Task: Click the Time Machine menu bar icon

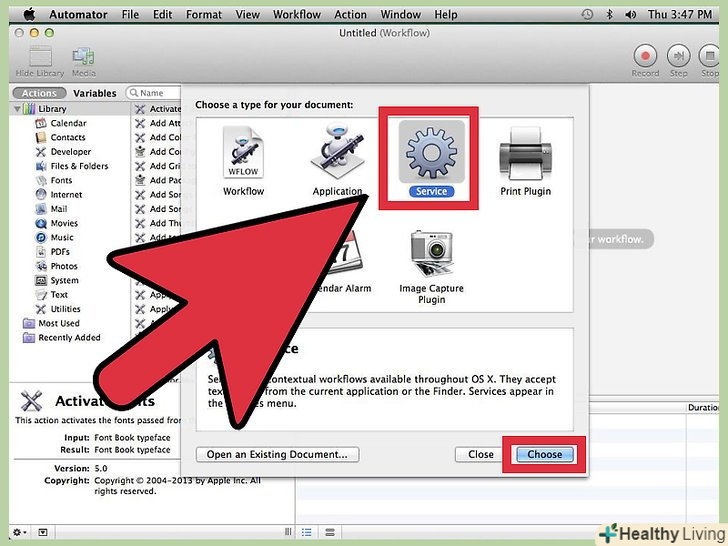Action: tap(587, 15)
